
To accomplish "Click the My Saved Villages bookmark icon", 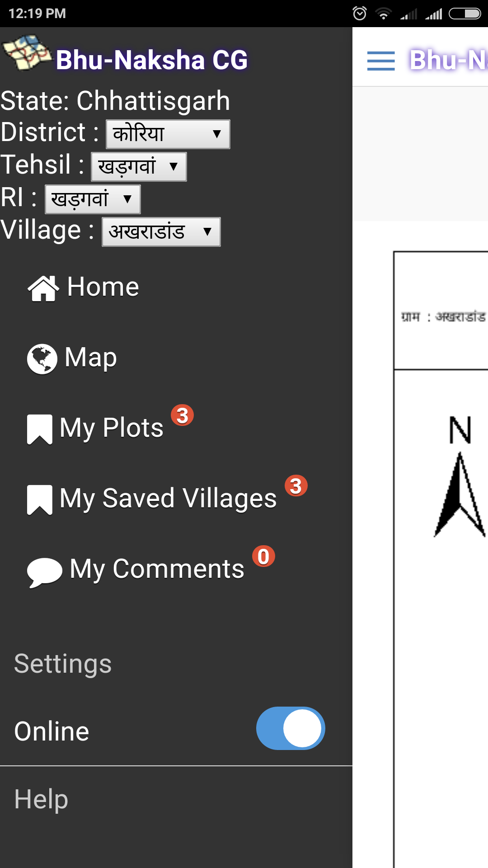I will pyautogui.click(x=40, y=500).
